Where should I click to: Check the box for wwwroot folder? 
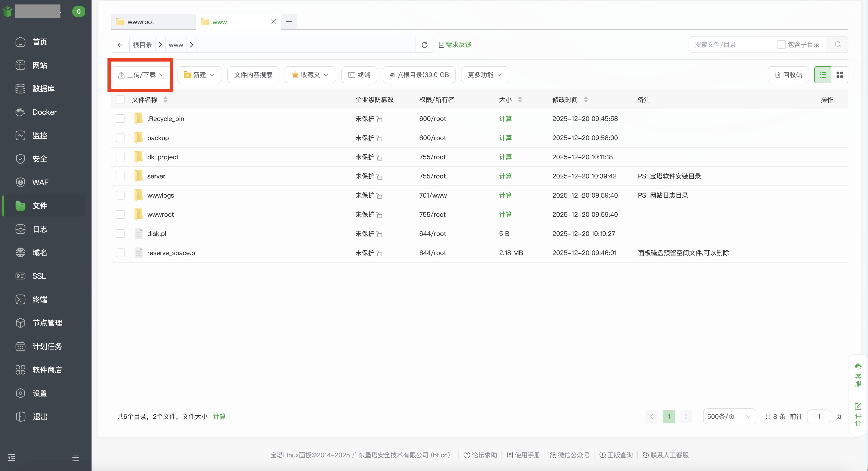click(120, 214)
